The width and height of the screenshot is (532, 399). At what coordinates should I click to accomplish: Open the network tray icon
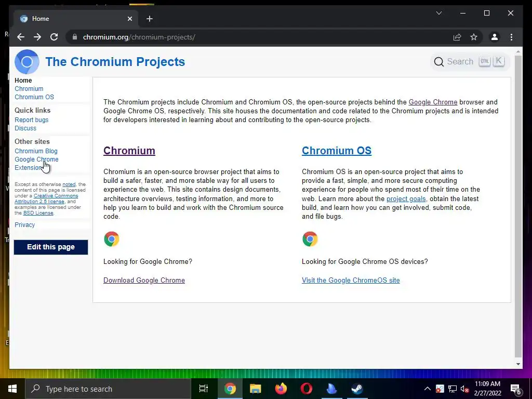(453, 389)
